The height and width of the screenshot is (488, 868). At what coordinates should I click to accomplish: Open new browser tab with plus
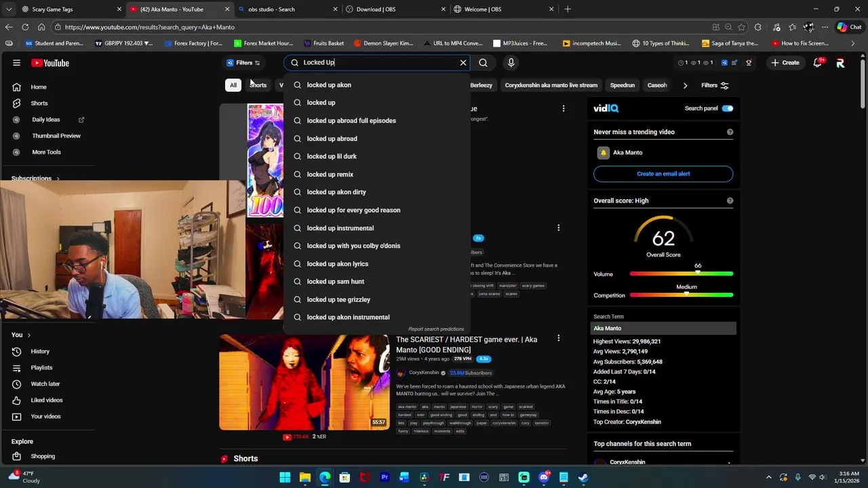tap(568, 9)
